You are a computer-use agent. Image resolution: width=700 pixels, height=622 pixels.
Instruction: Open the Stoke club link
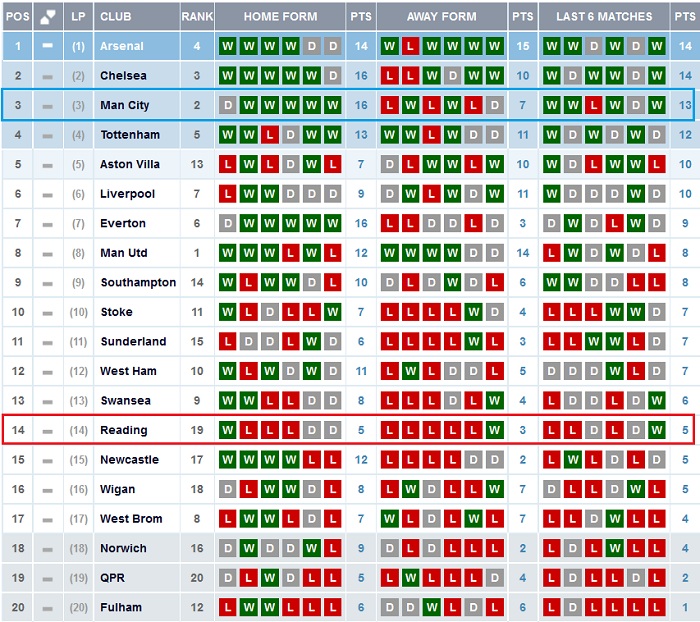117,312
